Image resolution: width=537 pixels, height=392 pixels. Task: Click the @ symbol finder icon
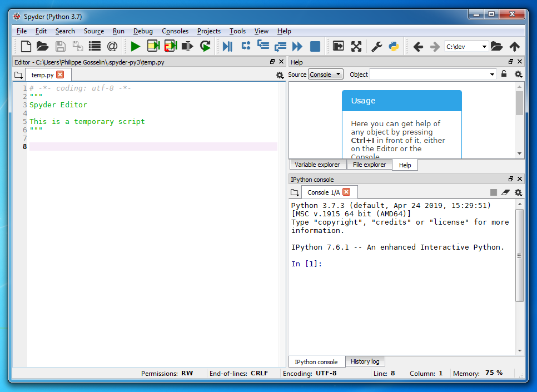112,46
